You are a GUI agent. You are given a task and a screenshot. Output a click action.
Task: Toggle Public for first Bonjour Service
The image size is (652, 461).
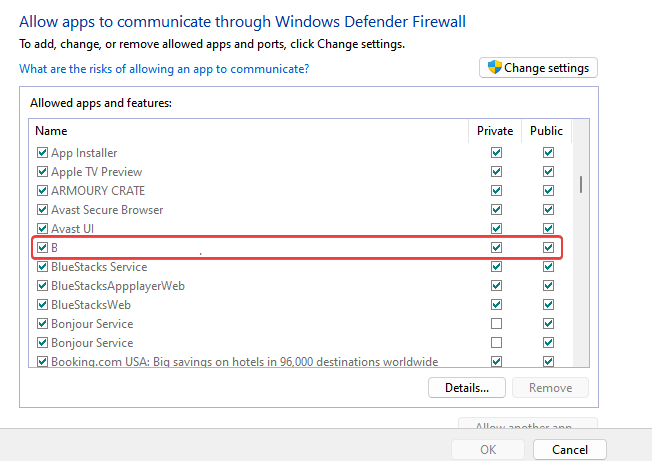(x=548, y=323)
